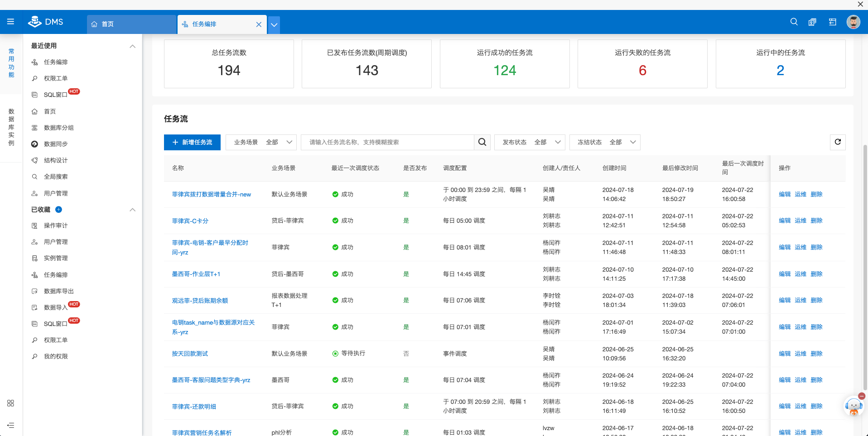Add a favorite with 已收藏 plus icon

(58, 210)
